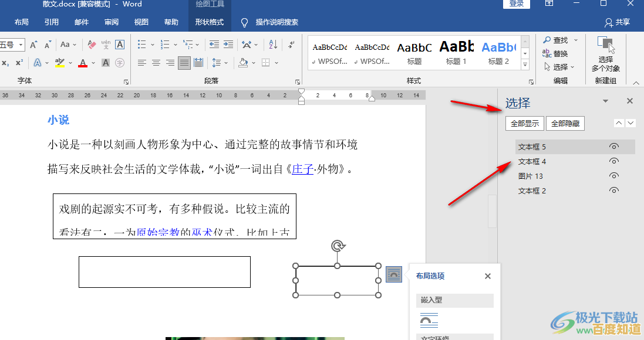Viewport: 644px width, 340px height.
Task: Click the 全部显示 button in Selection pane
Action: (524, 123)
